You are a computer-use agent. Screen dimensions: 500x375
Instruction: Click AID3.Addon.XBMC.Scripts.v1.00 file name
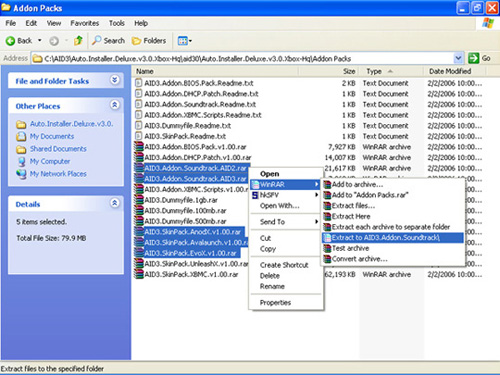point(196,189)
